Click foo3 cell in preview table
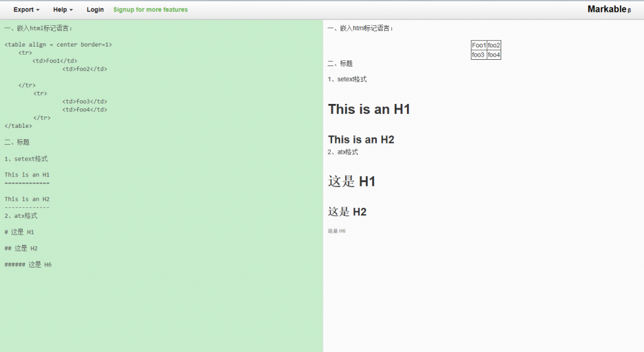Screen dimensions: 644x352 coord(479,55)
